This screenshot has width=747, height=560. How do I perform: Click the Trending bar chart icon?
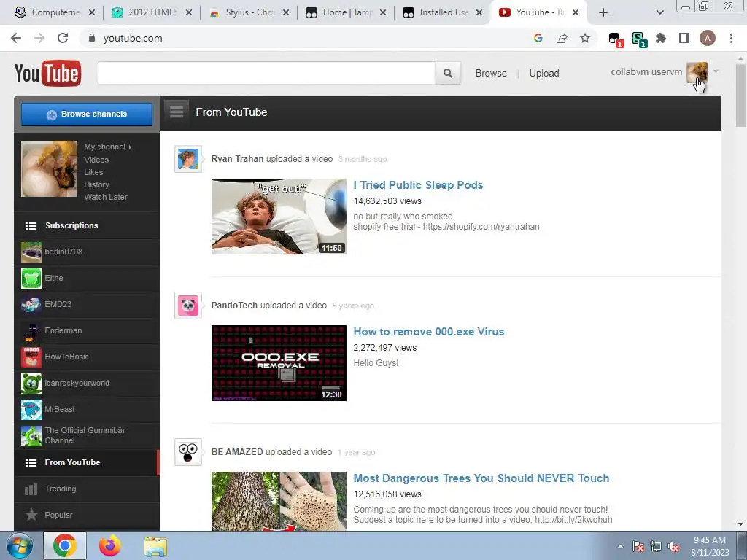coord(31,489)
